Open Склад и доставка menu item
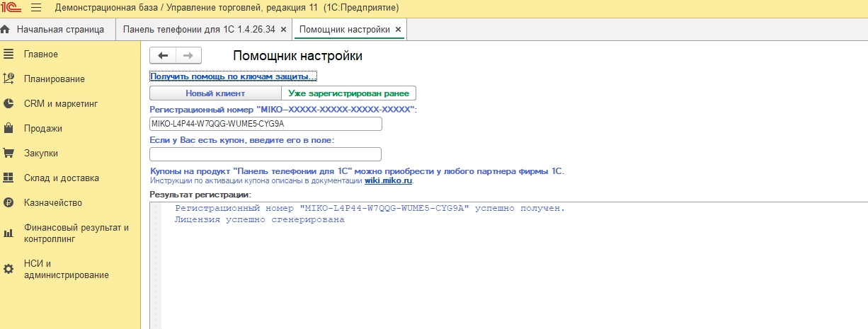The image size is (868, 329). 62,178
